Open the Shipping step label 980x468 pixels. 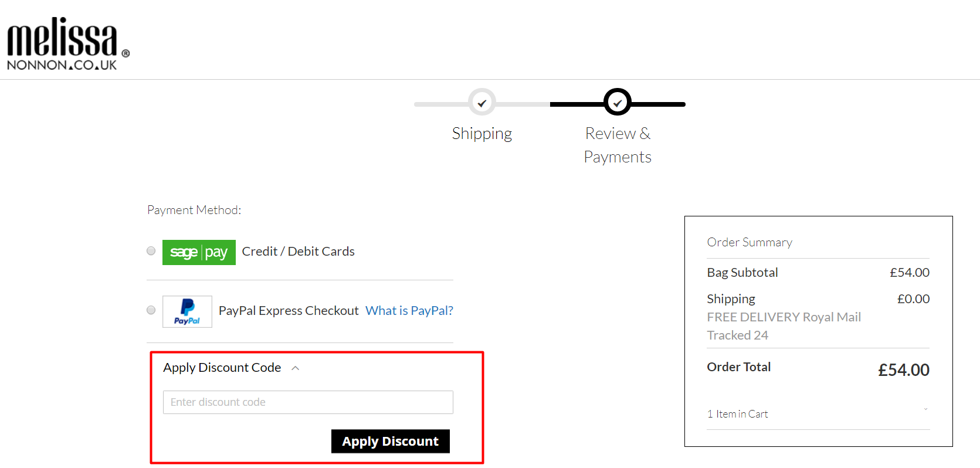point(482,134)
